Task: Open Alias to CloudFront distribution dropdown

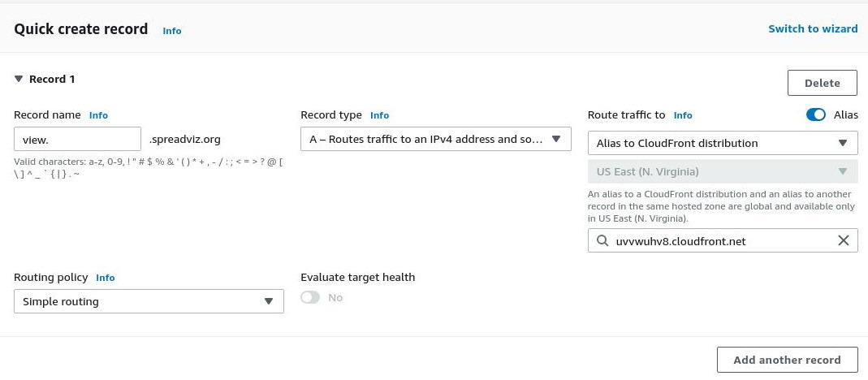Action: [723, 143]
